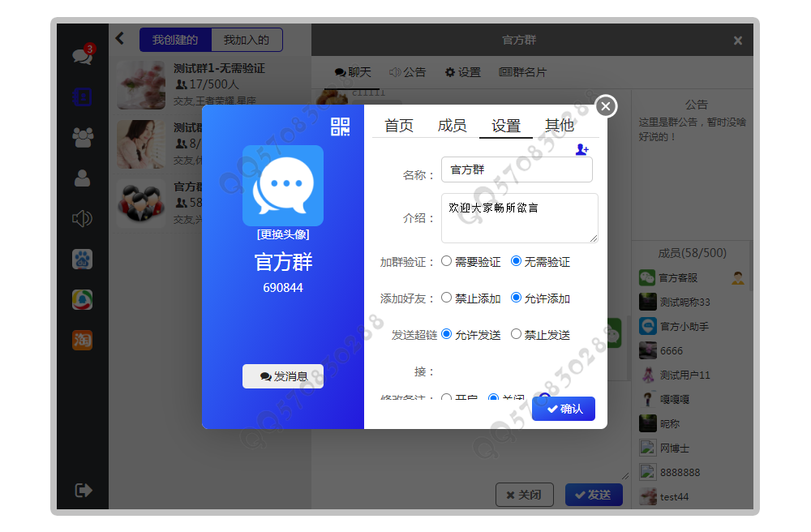Screen dimensions: 811x532
Task: Choose 禁止添加 for 添加好友
Action: pos(447,298)
